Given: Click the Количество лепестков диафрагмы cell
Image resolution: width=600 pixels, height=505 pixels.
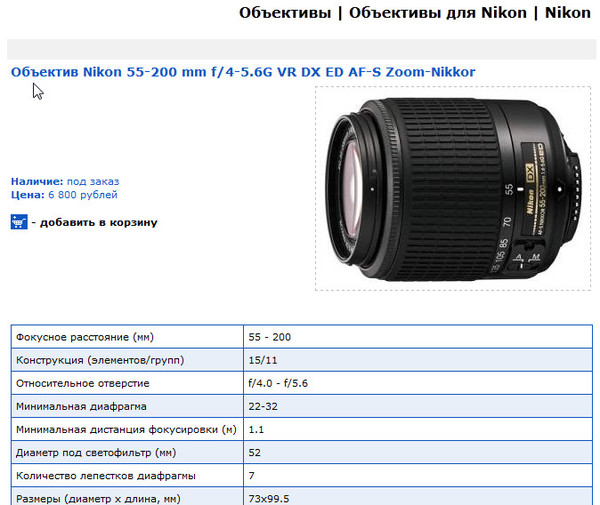Looking at the screenshot, I should pos(127,476).
